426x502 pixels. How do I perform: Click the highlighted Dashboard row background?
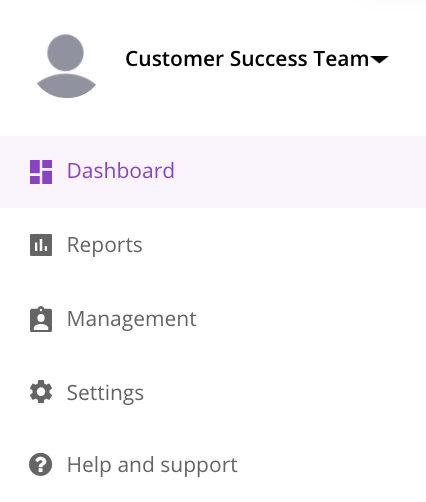pos(213,172)
